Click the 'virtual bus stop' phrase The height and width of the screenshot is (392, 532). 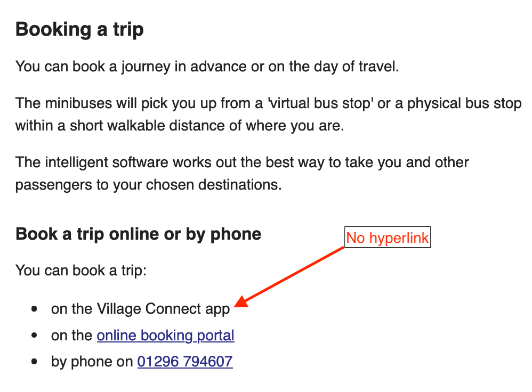[x=312, y=103]
